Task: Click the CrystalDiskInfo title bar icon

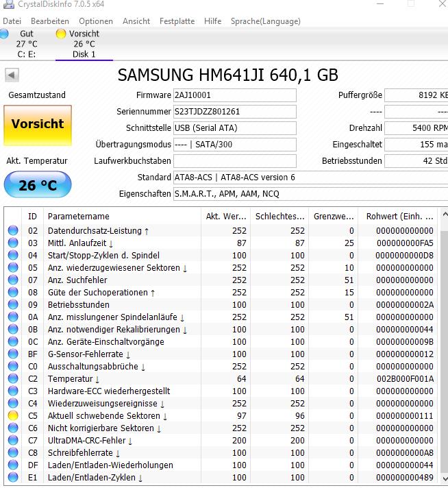Action: tap(8, 4)
